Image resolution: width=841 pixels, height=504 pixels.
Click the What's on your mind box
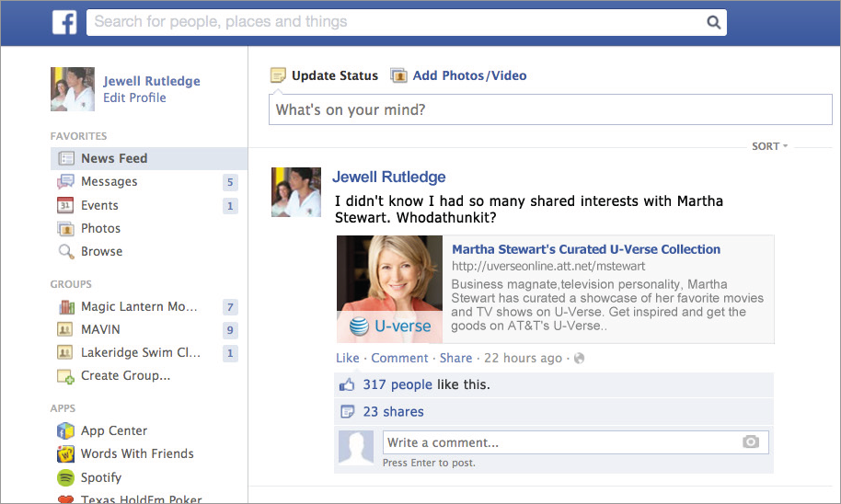[550, 109]
